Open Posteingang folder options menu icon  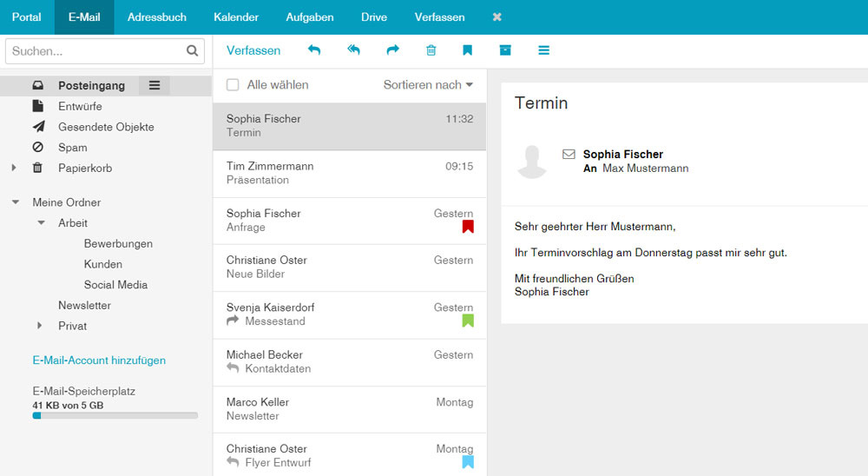click(155, 85)
